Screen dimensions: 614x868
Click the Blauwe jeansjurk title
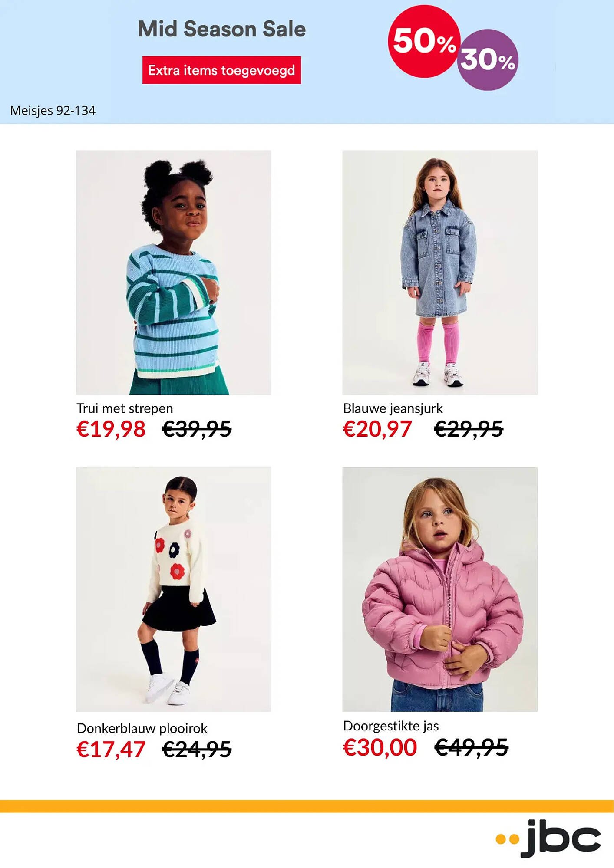point(393,408)
